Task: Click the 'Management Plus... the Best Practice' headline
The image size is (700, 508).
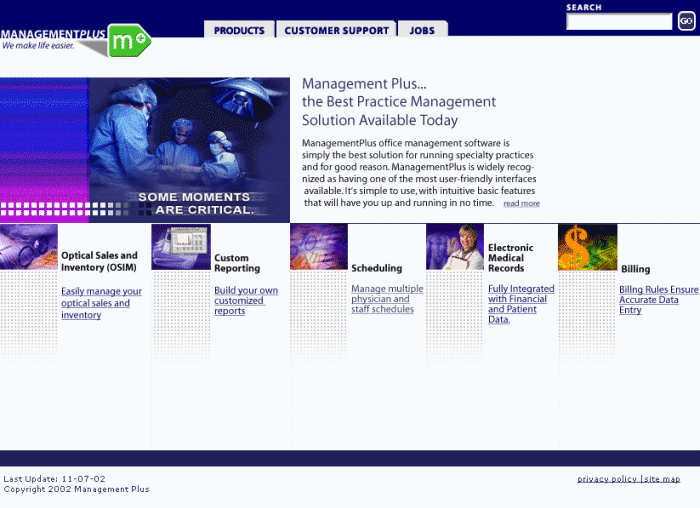Action: [x=399, y=102]
